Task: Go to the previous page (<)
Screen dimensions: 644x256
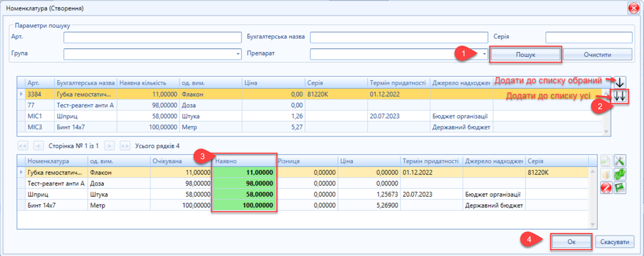Action: pos(39,145)
